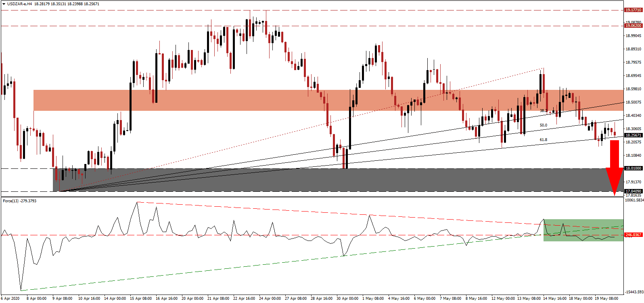The width and height of the screenshot is (644, 303).
Task: Open the USDZAR-e chart symbol dropdown arrow
Action: pyautogui.click(x=4, y=4)
